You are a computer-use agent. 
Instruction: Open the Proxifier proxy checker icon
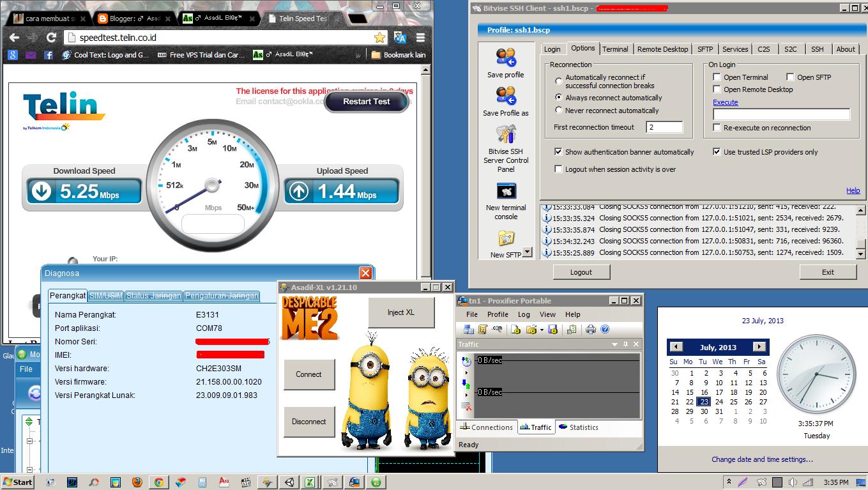[571, 330]
